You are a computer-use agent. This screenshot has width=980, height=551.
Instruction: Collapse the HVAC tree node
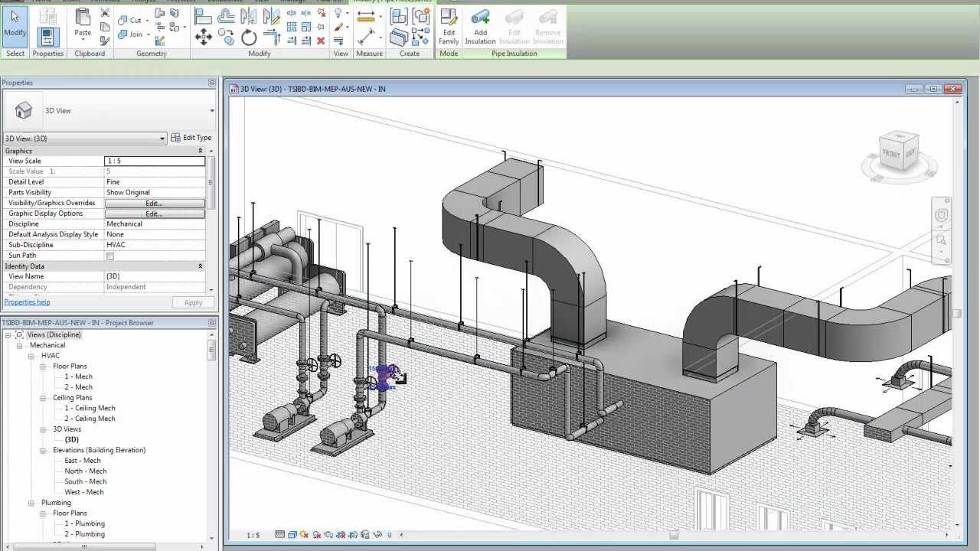pos(32,356)
